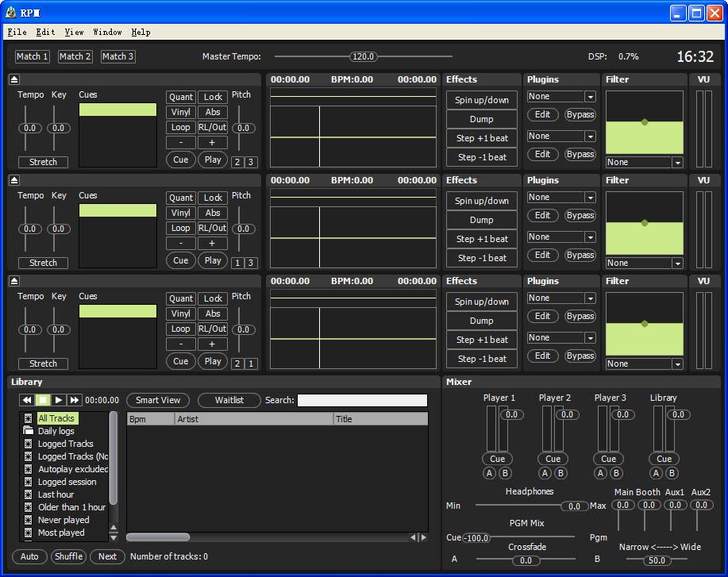
Task: Toggle Lock on the first deck
Action: [x=213, y=97]
